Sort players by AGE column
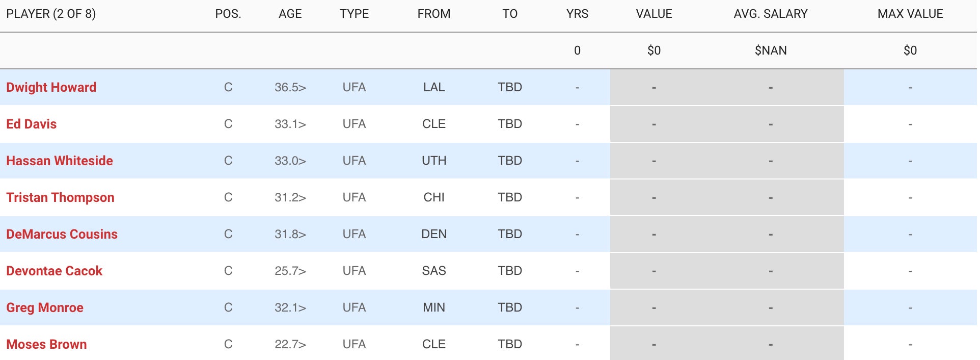 tap(290, 14)
